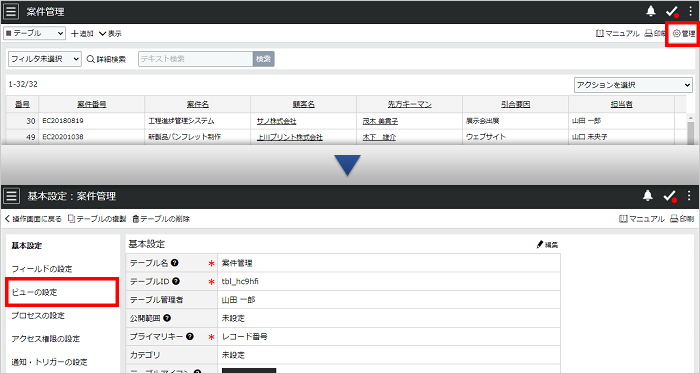Open hamburger menu on 案件管理 list screen
Screen dimensions: 700x374
pos(11,12)
